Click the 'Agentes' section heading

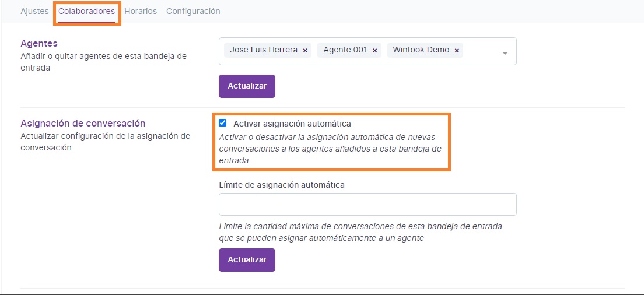tap(39, 44)
